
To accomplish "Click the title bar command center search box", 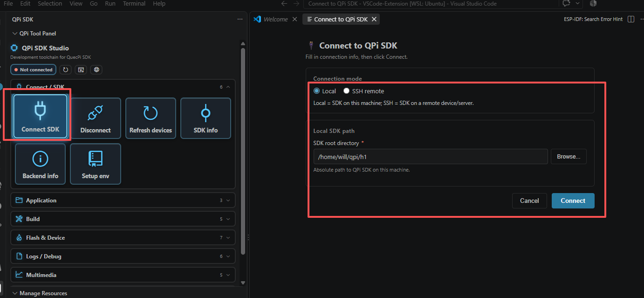I will pos(430,3).
